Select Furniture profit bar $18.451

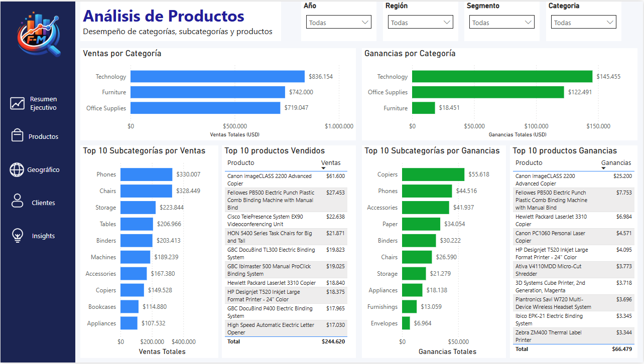[424, 108]
